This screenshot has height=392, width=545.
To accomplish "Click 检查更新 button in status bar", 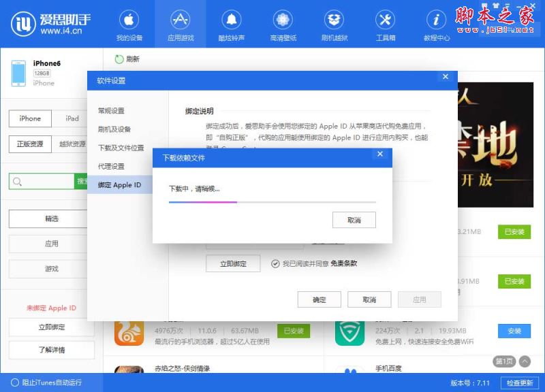I will tap(520, 382).
